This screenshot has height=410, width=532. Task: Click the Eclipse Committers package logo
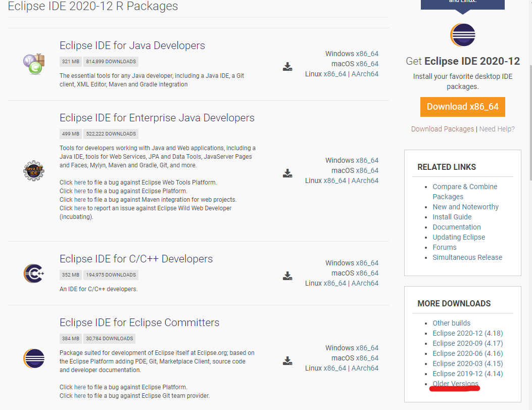coord(34,358)
